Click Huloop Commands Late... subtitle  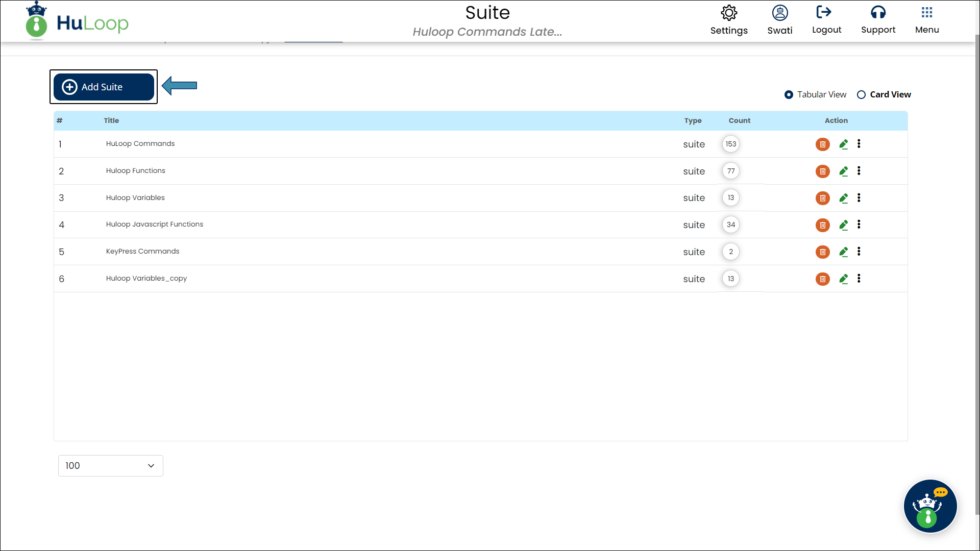click(x=487, y=32)
